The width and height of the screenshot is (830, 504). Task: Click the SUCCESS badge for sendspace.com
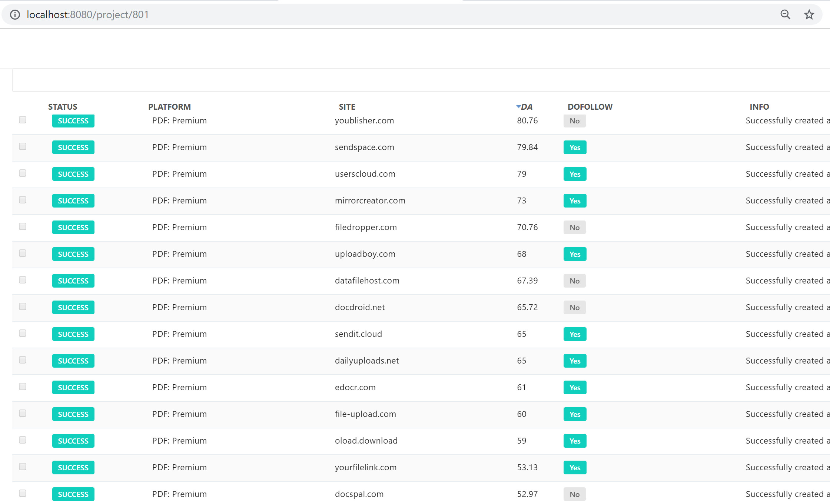73,147
